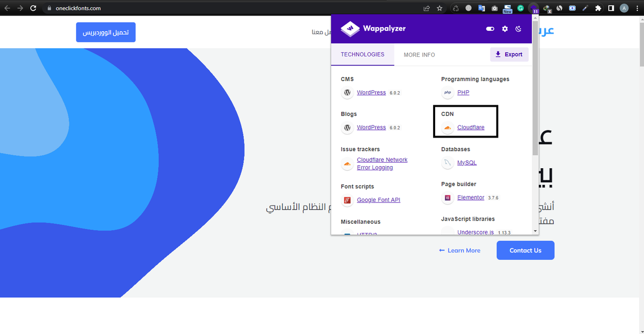Click the camera screenshot extension icon
The height and width of the screenshot is (334, 644).
495,8
